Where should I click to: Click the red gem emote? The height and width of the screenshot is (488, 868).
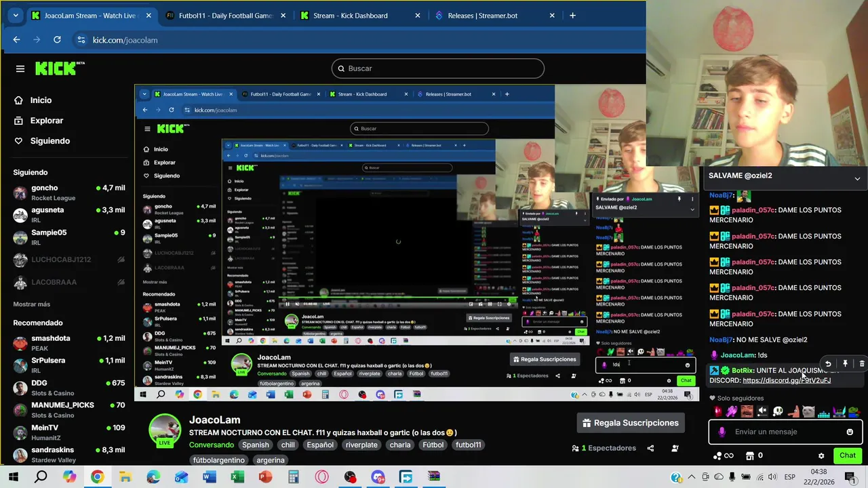pos(717,411)
